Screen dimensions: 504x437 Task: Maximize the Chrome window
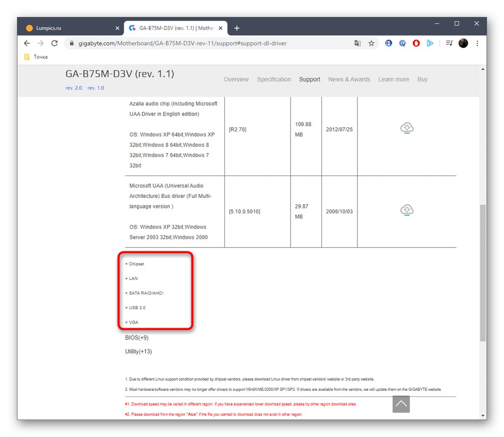pos(456,23)
